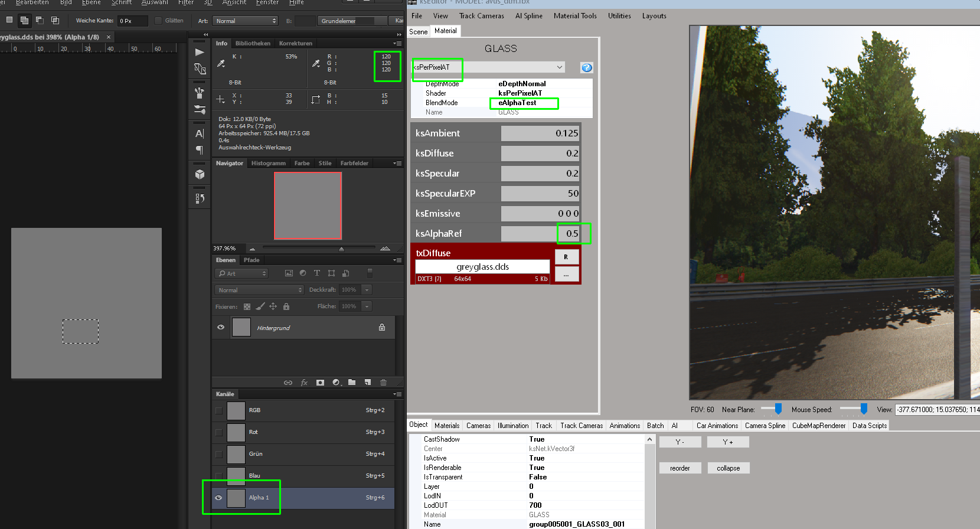Switch to the Scene tab
Image resolution: width=980 pixels, height=529 pixels.
(419, 32)
